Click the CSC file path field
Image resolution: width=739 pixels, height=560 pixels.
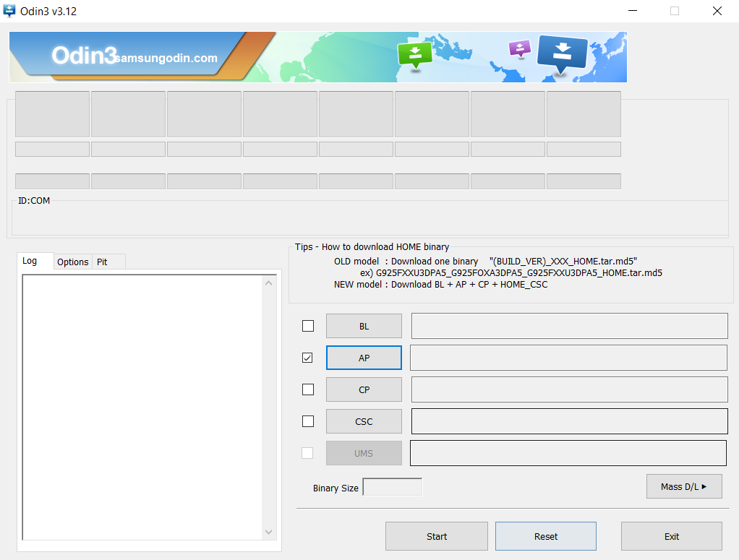pos(569,421)
